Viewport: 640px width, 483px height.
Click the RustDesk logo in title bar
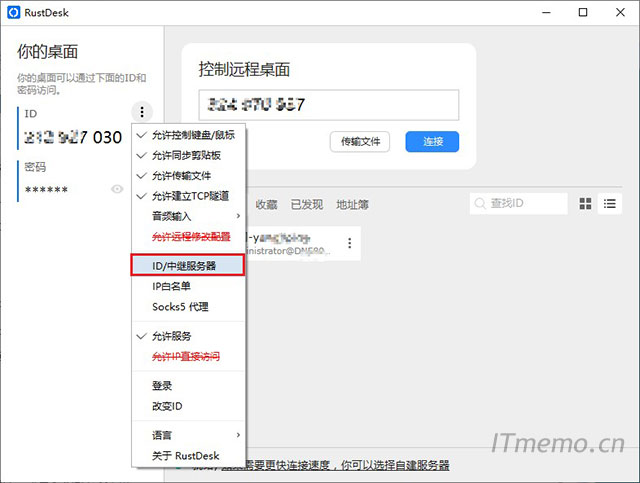pos(13,13)
